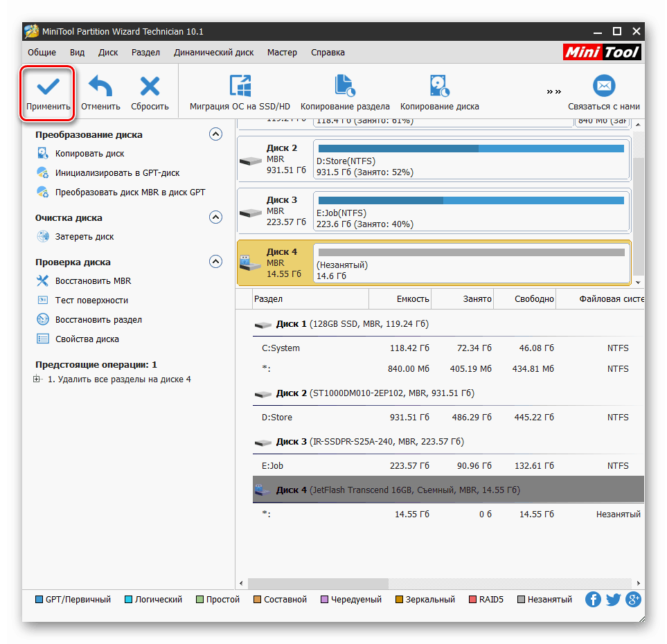Sort by the Емкость column header

pyautogui.click(x=400, y=299)
